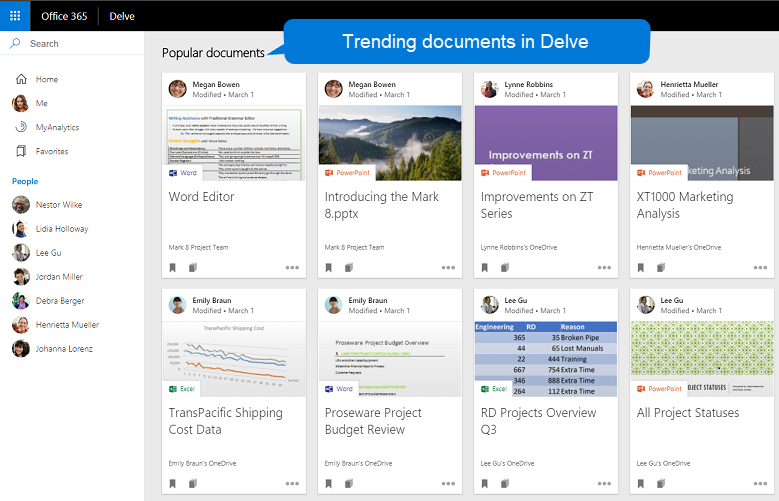Bookmark TransPacific Shipping Cost Data card
The height and width of the screenshot is (501, 779).
pyautogui.click(x=172, y=484)
